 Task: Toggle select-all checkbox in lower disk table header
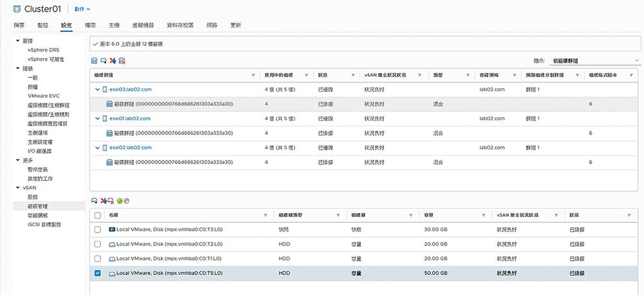[x=97, y=215]
